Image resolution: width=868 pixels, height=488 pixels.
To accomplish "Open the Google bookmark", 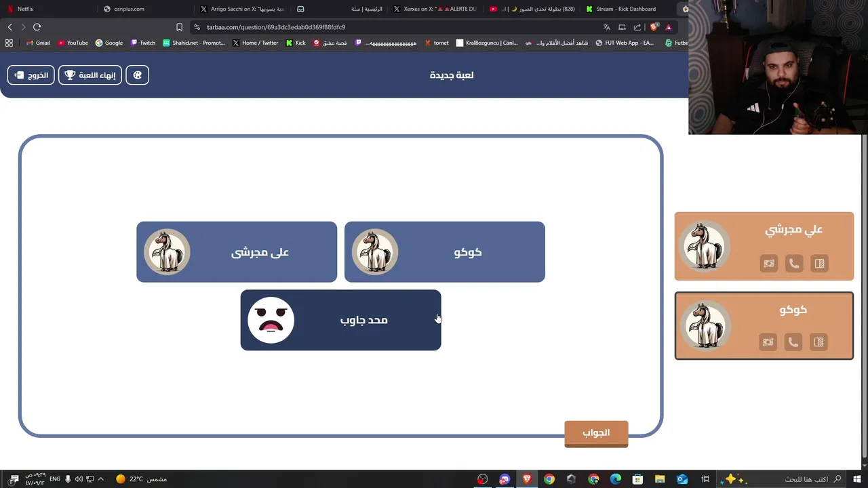I will [x=109, y=43].
